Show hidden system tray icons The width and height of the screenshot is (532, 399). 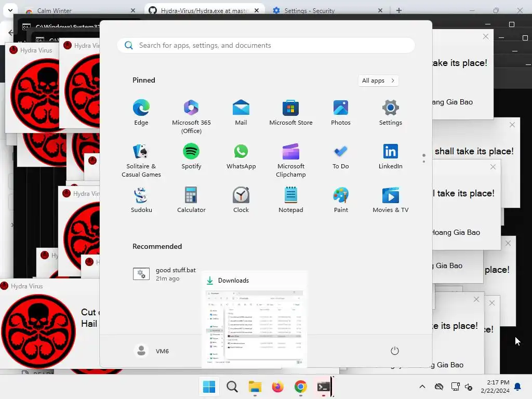422,387
